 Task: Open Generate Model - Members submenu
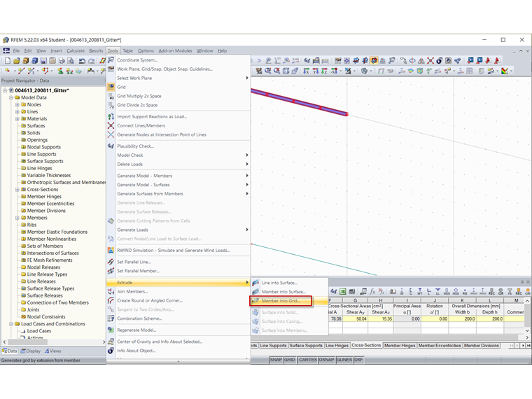(178, 176)
